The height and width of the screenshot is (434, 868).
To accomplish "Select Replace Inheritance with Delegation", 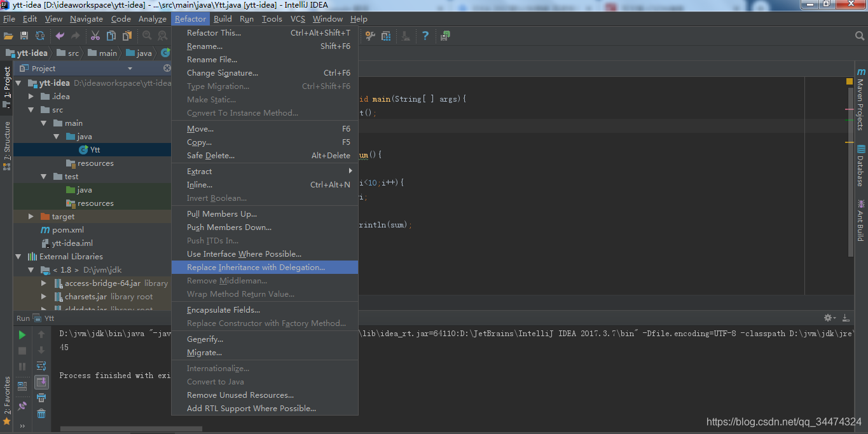I will 265,268.
